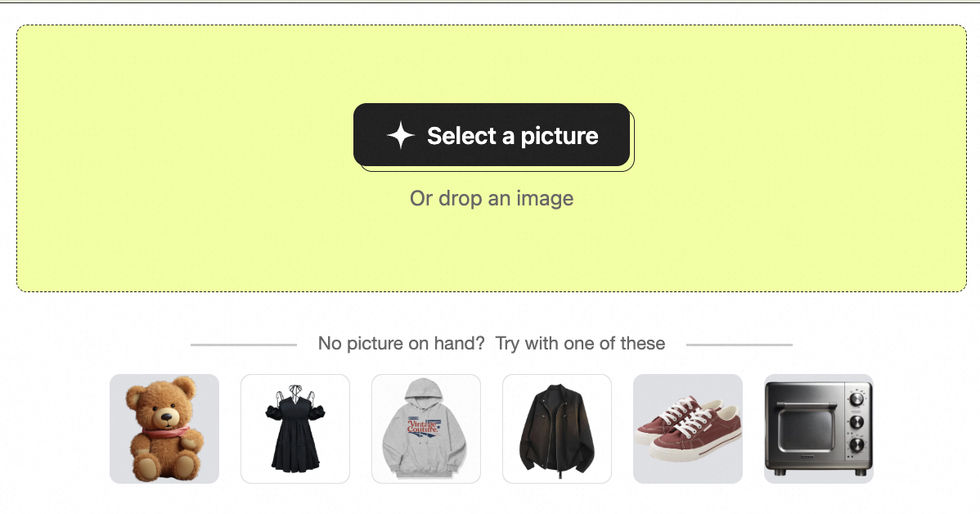Click the "Or drop an image" text
Image resolution: width=980 pixels, height=514 pixels.
491,199
